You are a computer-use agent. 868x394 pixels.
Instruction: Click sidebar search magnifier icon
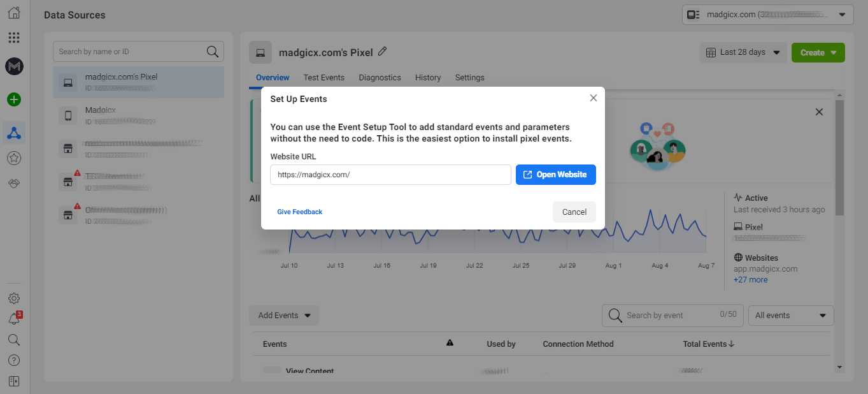[x=14, y=340]
